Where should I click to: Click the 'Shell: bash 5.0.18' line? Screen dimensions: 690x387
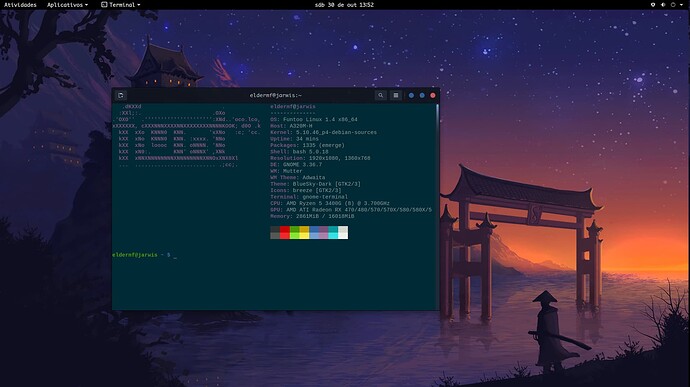pos(299,151)
